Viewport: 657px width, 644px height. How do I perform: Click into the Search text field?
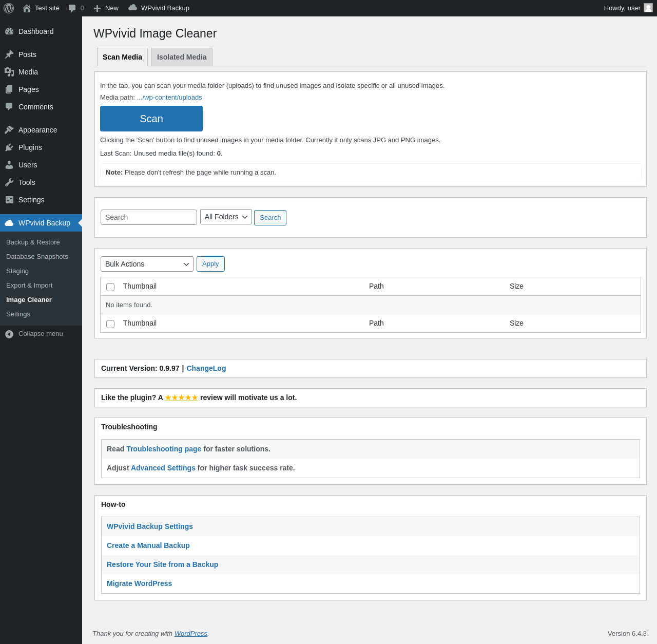(149, 217)
